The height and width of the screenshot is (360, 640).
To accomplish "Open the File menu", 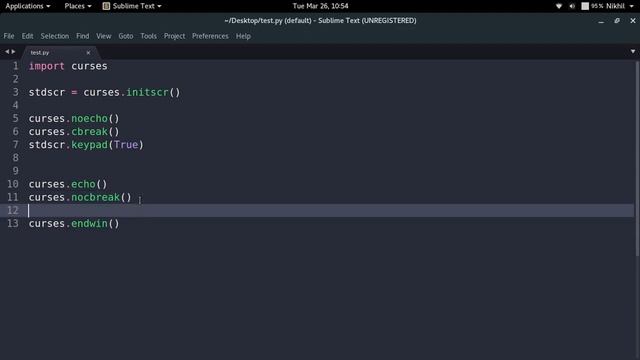I will coord(9,36).
